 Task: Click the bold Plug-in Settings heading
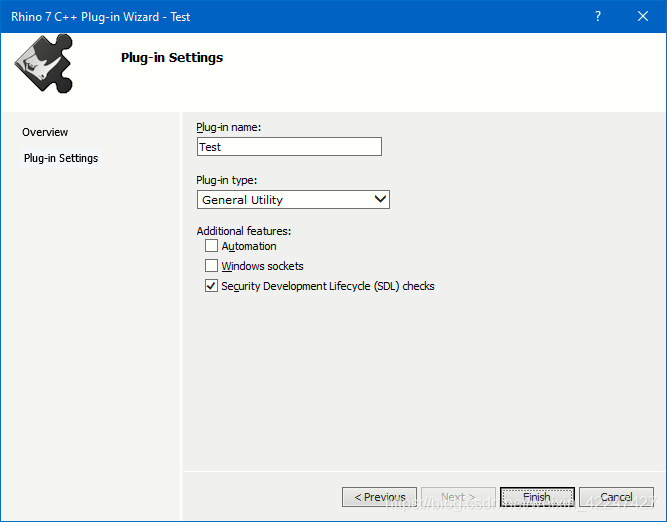172,58
